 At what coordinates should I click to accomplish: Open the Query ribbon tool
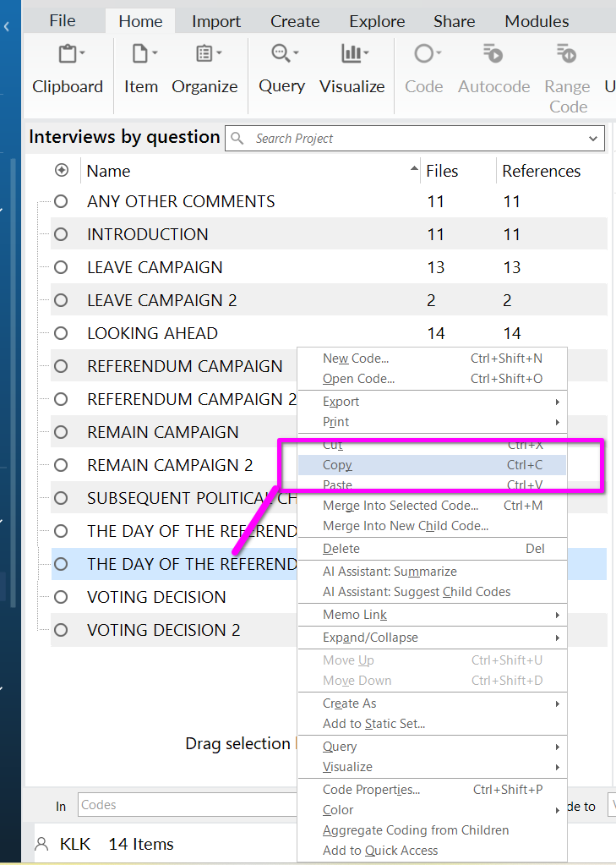282,68
